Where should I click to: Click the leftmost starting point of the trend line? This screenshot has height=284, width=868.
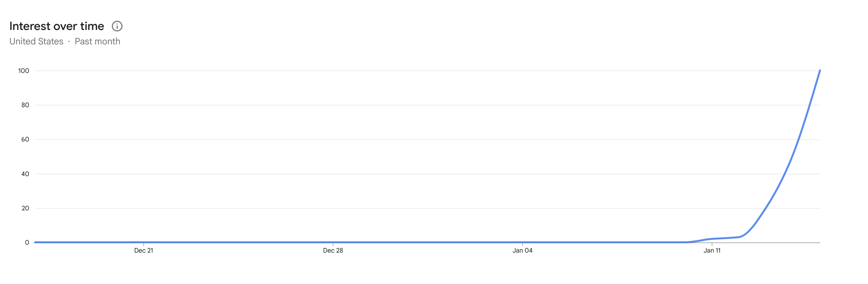pyautogui.click(x=35, y=242)
